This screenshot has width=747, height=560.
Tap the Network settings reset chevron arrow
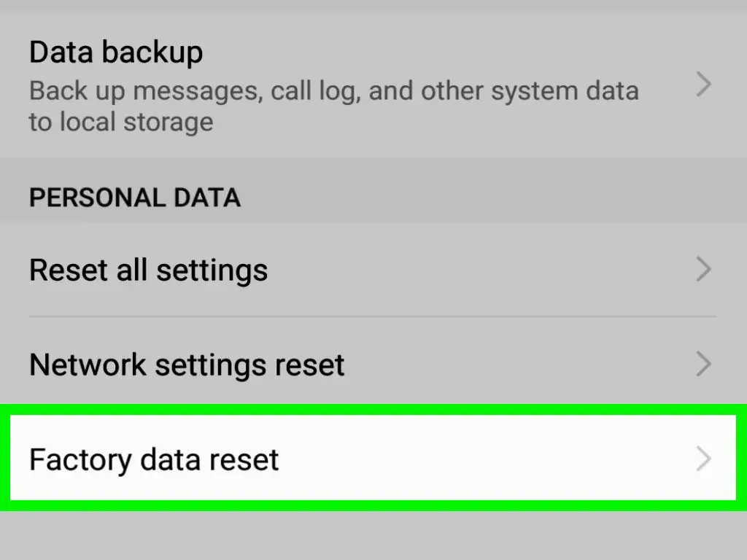coord(704,365)
